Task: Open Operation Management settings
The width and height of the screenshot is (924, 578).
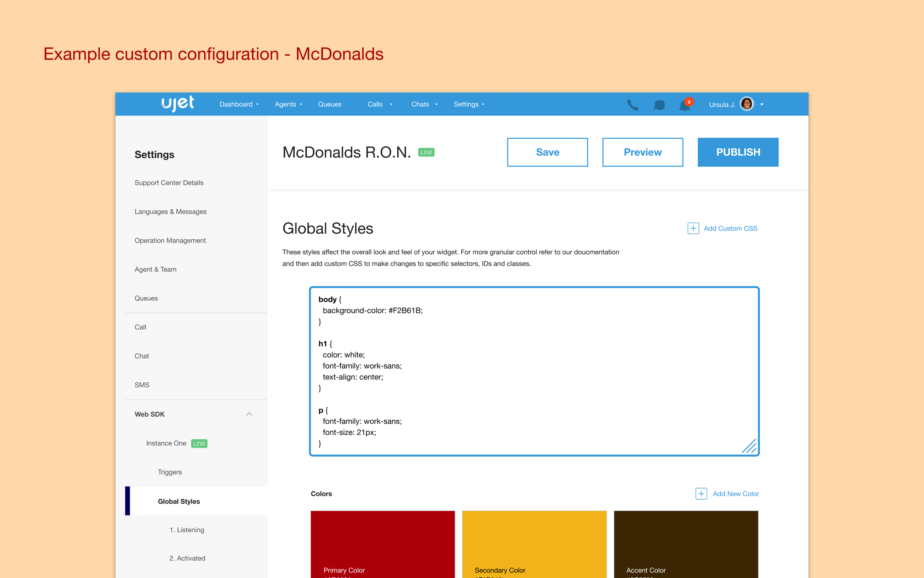Action: click(170, 240)
